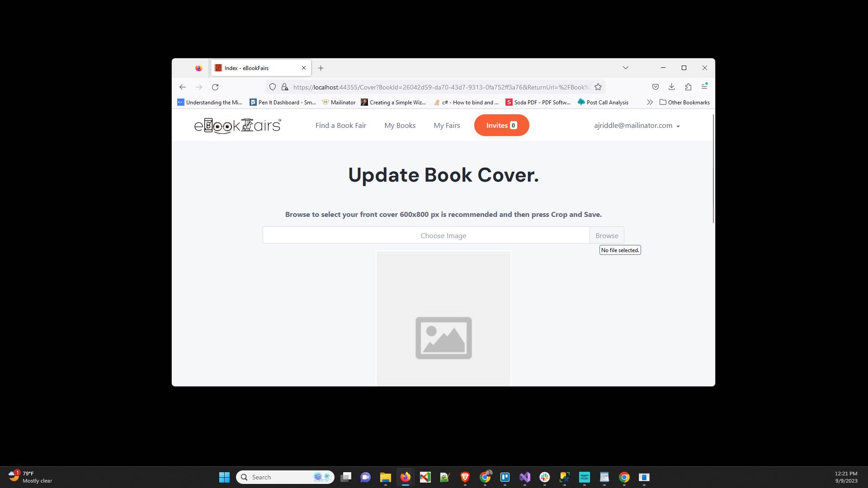
Task: Open the Firefox application menu icon
Action: [704, 87]
